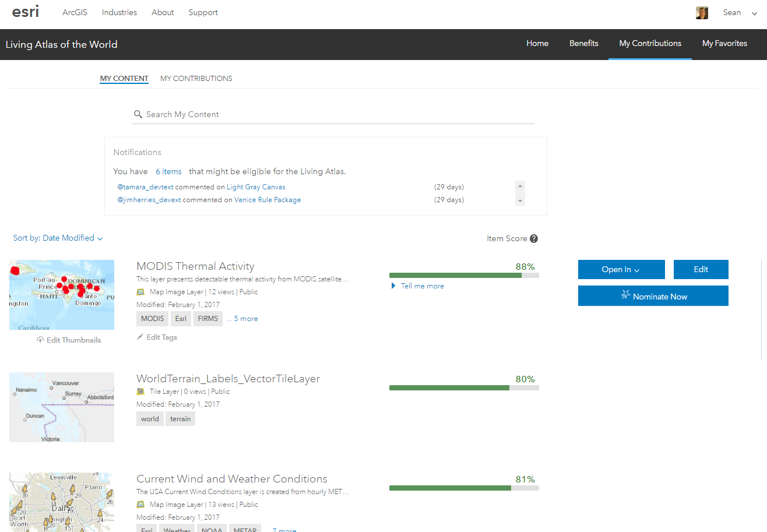Click the Edit Tags pencil icon
Screen dimensions: 767x532
coord(140,337)
